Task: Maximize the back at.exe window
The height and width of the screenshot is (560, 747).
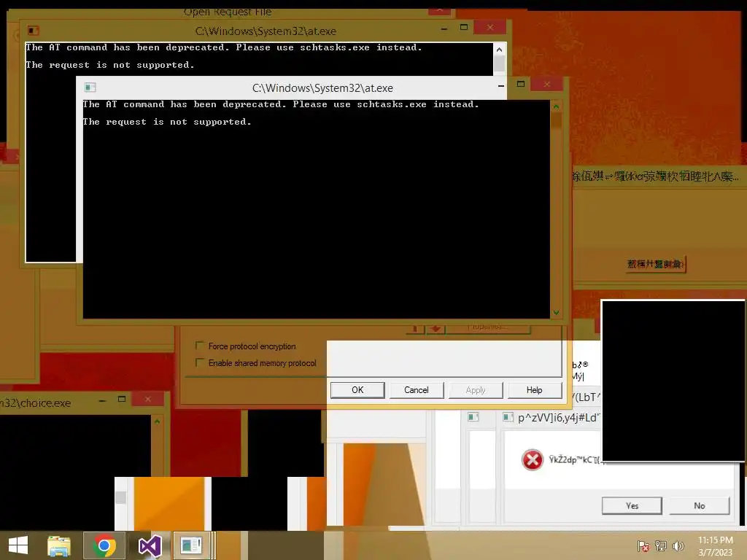Action: (464, 28)
